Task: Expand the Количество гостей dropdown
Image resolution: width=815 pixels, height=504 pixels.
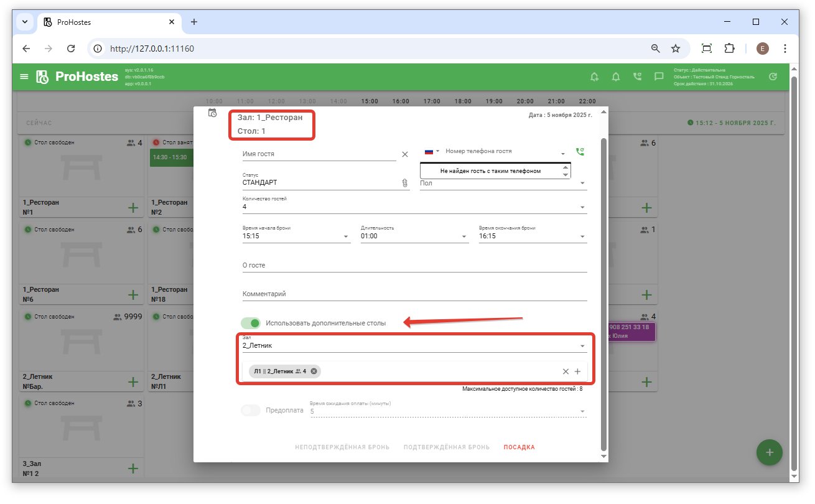Action: [x=582, y=207]
